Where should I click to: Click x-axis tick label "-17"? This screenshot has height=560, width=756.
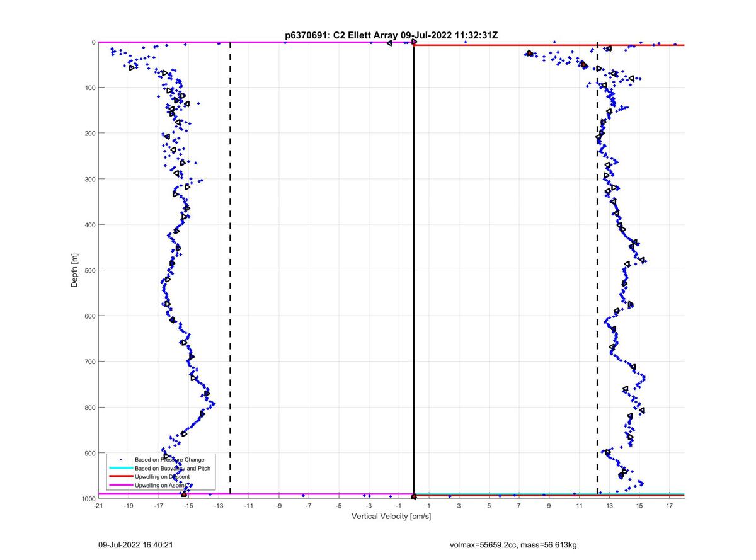coord(158,505)
